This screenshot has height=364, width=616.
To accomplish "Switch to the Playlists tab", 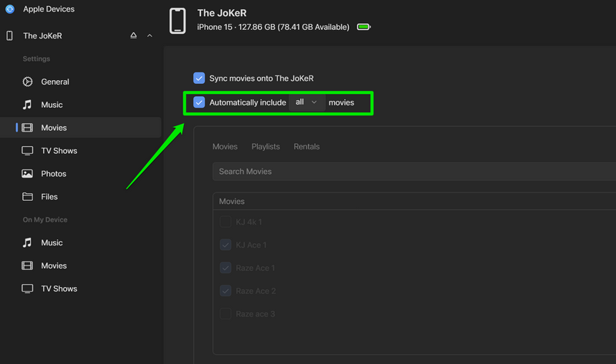I will [266, 146].
